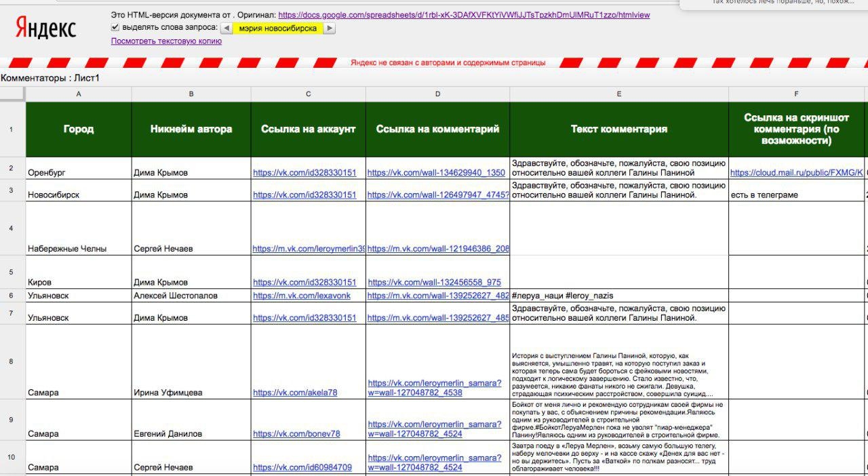The height and width of the screenshot is (476, 868).
Task: Open the original docs.google.com spreadsheet link
Action: (x=464, y=14)
